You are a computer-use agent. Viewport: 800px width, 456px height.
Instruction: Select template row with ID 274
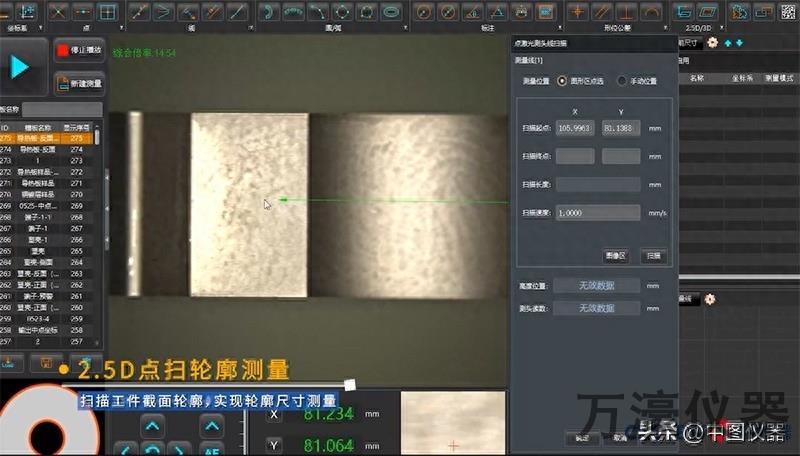pos(46,149)
